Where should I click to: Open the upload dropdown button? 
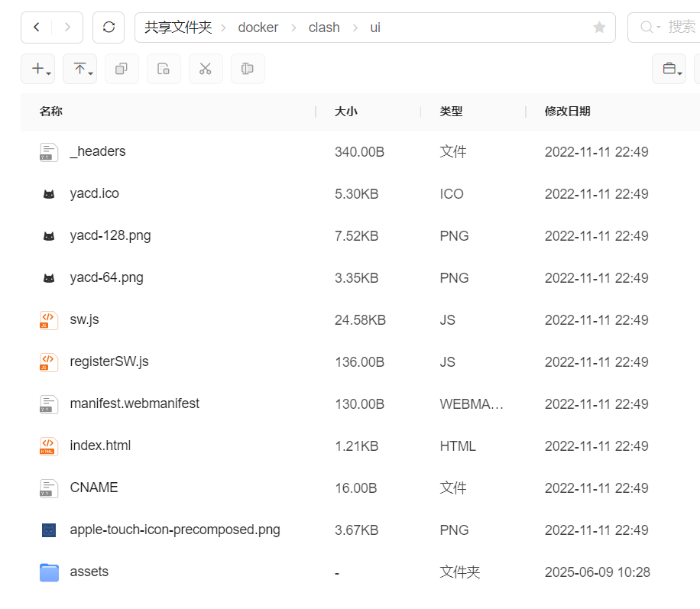(80, 69)
